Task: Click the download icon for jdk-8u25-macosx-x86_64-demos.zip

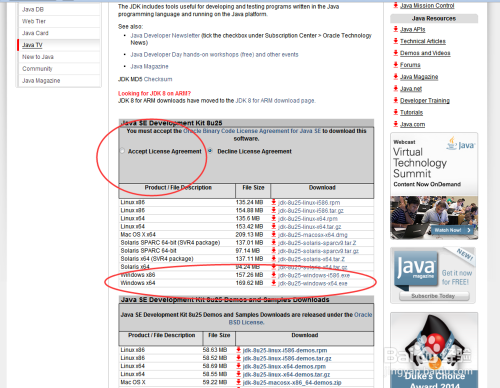Action: [239, 382]
